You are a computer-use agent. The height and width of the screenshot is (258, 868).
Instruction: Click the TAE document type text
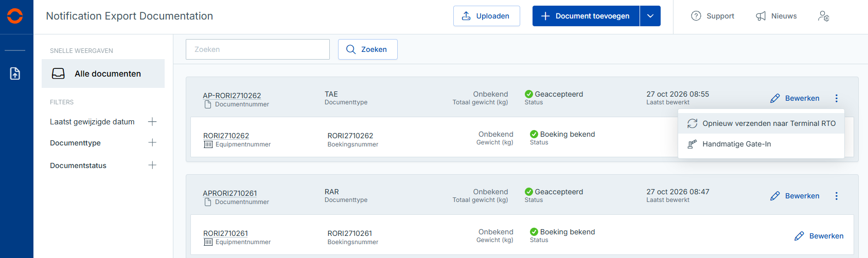click(x=331, y=94)
